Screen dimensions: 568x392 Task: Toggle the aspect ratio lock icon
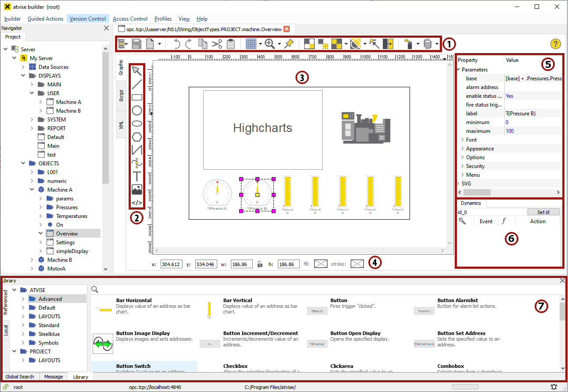(x=260, y=264)
